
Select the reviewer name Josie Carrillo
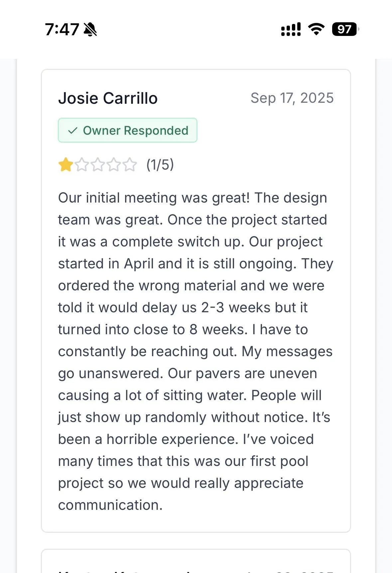click(x=108, y=98)
